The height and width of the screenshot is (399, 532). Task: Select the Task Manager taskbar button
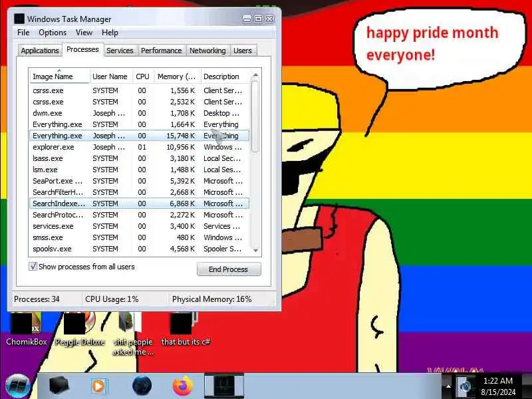click(x=224, y=386)
